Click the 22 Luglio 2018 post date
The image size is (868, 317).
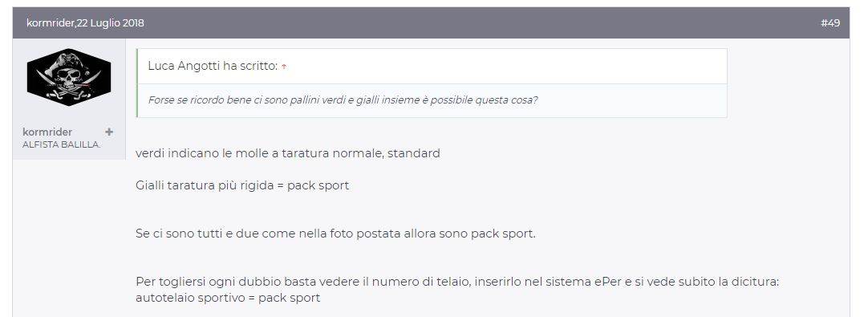pyautogui.click(x=110, y=23)
